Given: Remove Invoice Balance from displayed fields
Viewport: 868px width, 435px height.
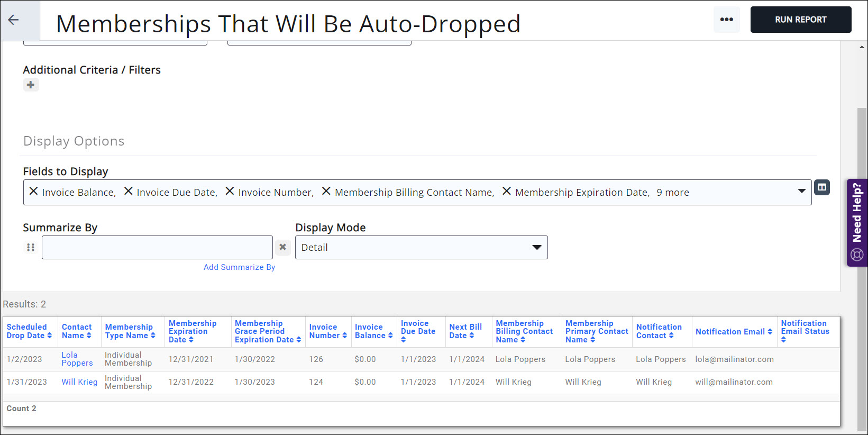Looking at the screenshot, I should 33,192.
